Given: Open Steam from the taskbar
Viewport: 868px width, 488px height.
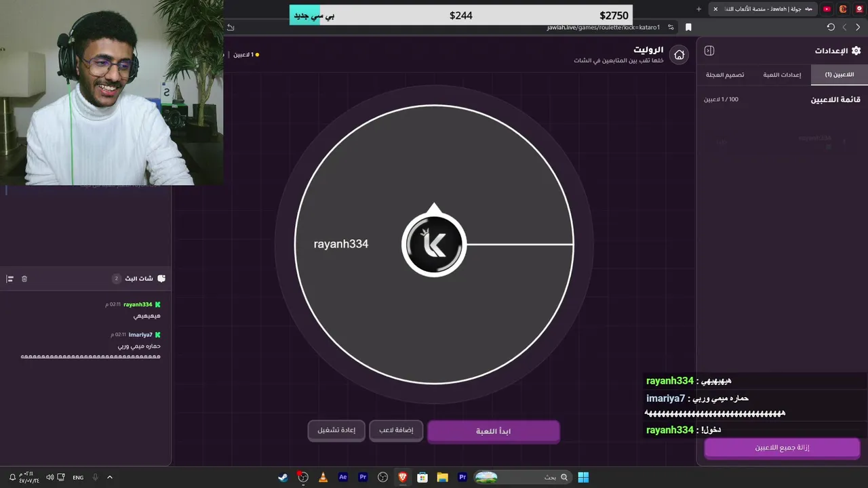Looking at the screenshot, I should click(283, 477).
